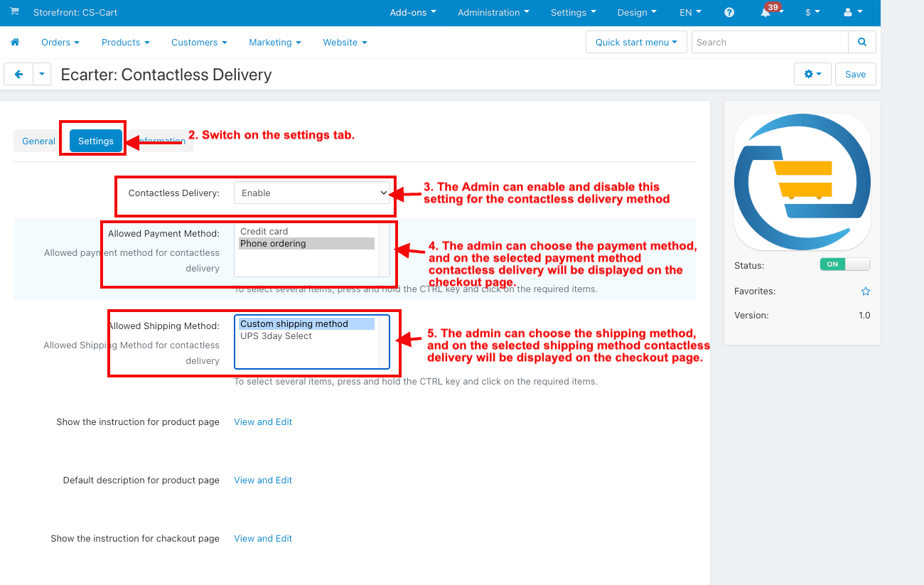924x585 pixels.
Task: Open the Contactless Delivery Enable select
Action: tap(312, 193)
